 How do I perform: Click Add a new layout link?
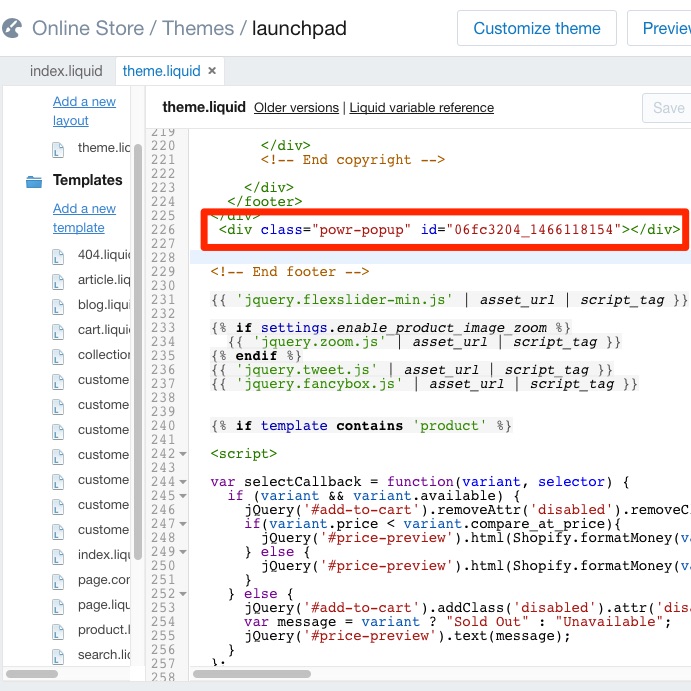tap(84, 111)
